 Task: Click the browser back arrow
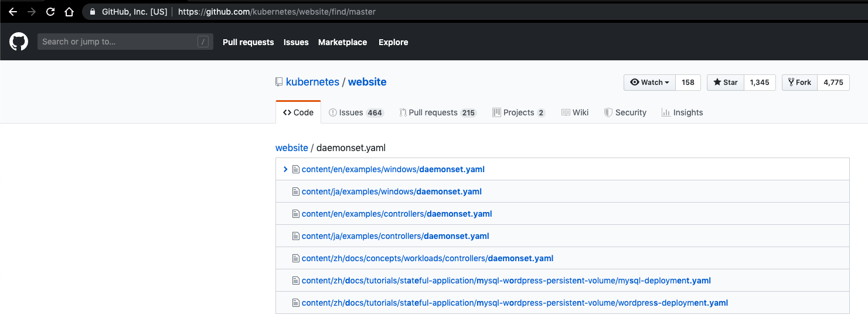click(13, 11)
